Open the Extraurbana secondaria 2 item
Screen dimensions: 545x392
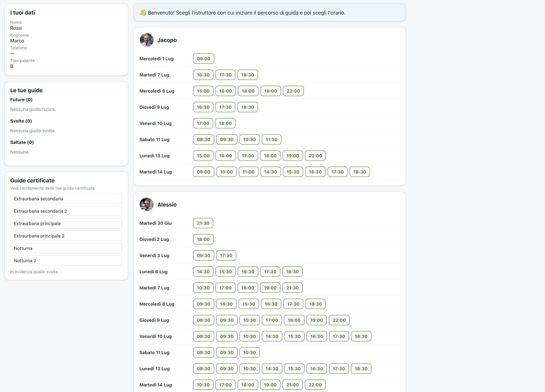(66, 211)
